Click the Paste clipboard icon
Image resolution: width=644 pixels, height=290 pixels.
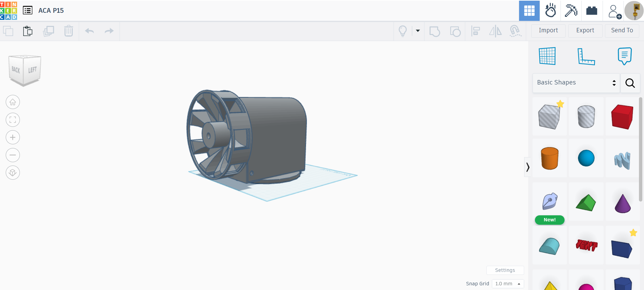[28, 31]
